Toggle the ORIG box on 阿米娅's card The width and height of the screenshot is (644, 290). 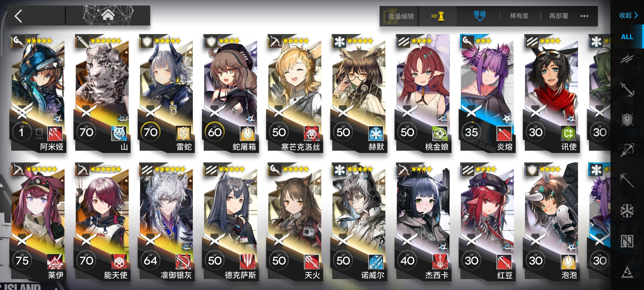[x=39, y=132]
